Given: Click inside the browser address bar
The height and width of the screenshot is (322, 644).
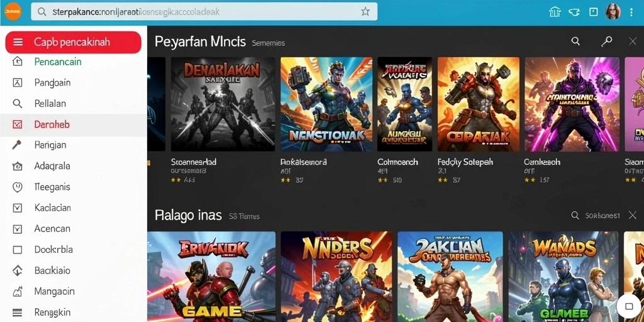Looking at the screenshot, I should pos(204,11).
